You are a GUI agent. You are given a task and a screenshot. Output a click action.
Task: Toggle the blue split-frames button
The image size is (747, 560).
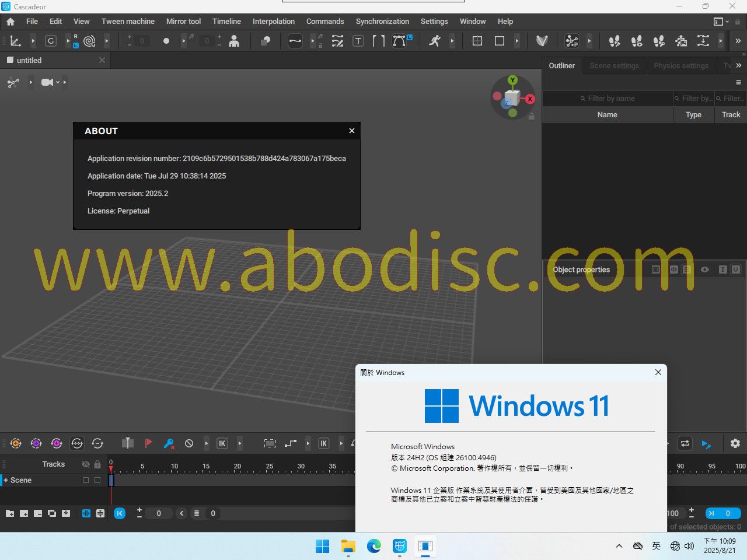(86, 513)
